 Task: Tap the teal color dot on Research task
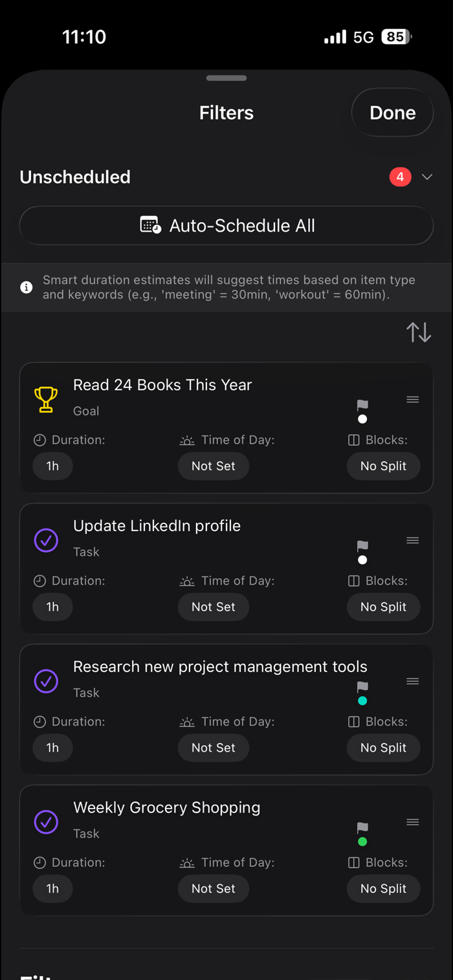(x=362, y=701)
